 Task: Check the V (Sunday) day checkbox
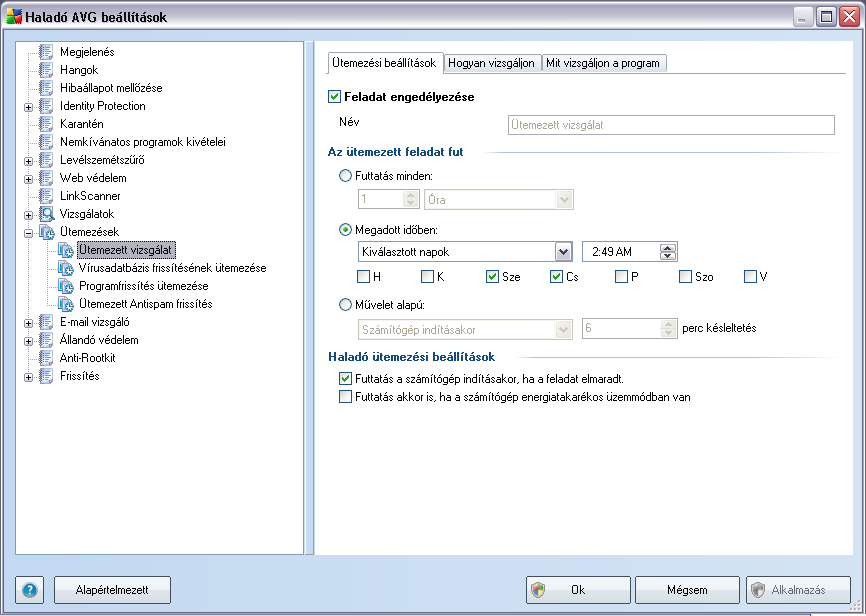[750, 277]
